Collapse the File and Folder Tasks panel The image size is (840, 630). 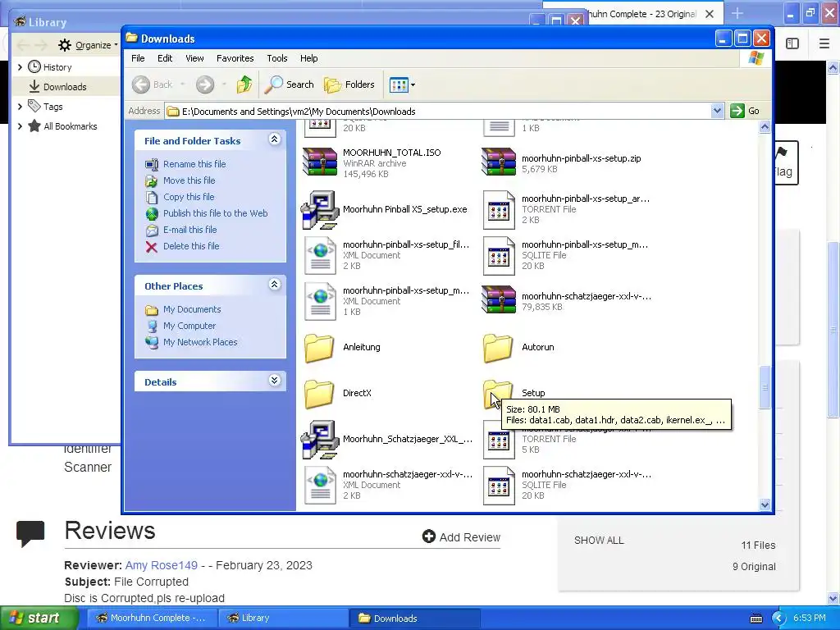tap(274, 139)
